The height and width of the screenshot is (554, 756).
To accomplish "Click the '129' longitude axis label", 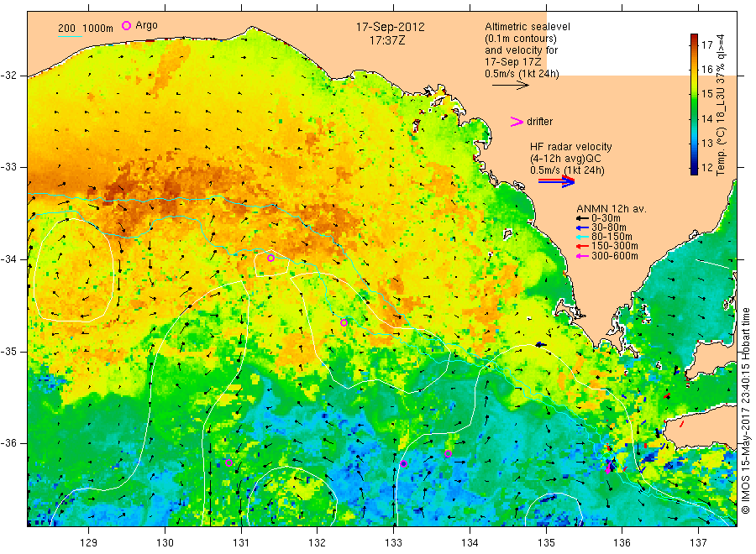I will point(89,542).
